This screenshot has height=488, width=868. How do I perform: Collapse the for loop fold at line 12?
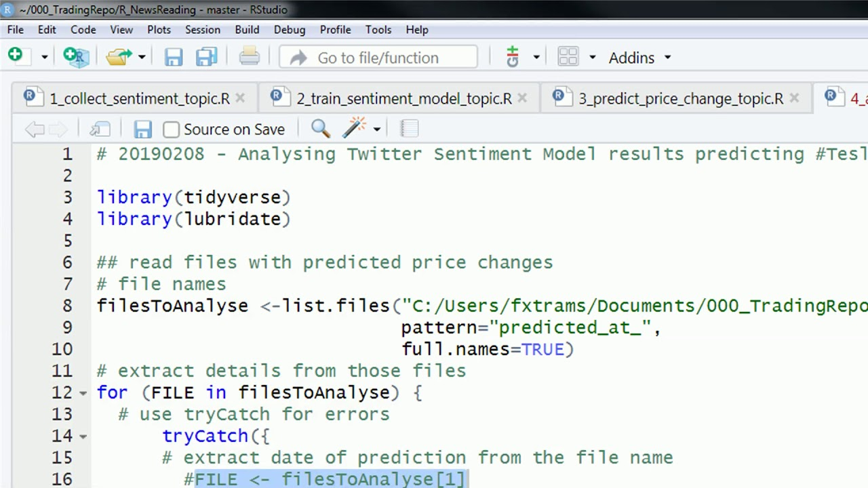coord(83,393)
